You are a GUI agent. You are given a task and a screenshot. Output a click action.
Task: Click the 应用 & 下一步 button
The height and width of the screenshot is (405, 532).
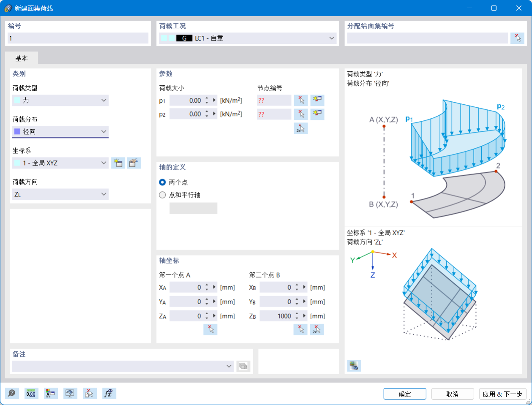click(503, 394)
